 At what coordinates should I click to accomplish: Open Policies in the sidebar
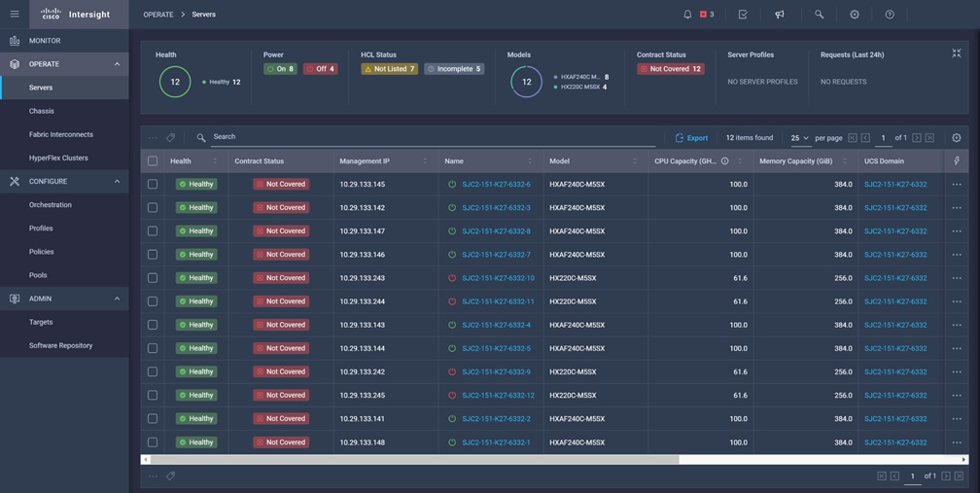coord(64,251)
